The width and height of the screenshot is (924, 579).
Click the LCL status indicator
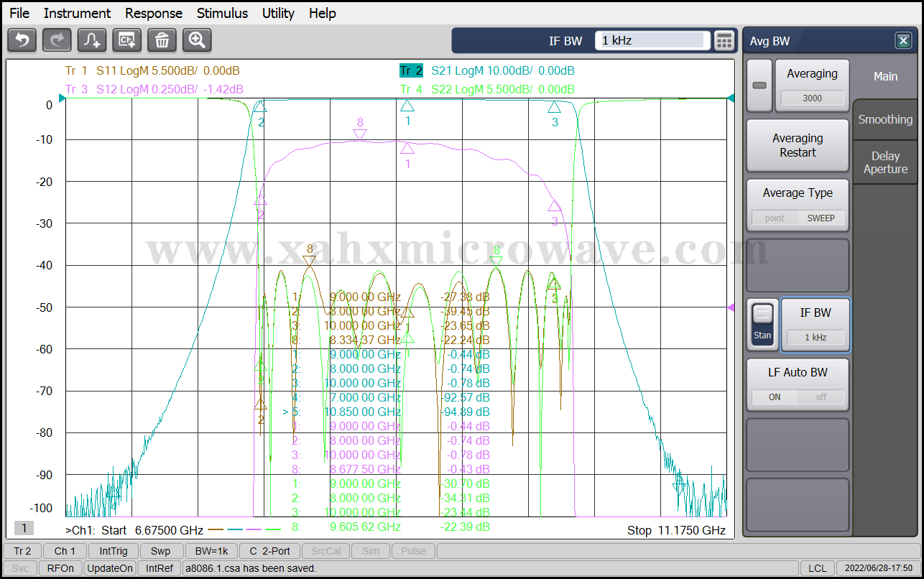(x=817, y=568)
